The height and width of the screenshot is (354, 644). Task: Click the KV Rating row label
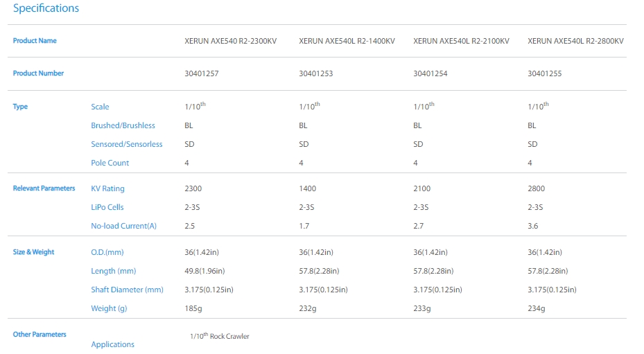tap(107, 188)
